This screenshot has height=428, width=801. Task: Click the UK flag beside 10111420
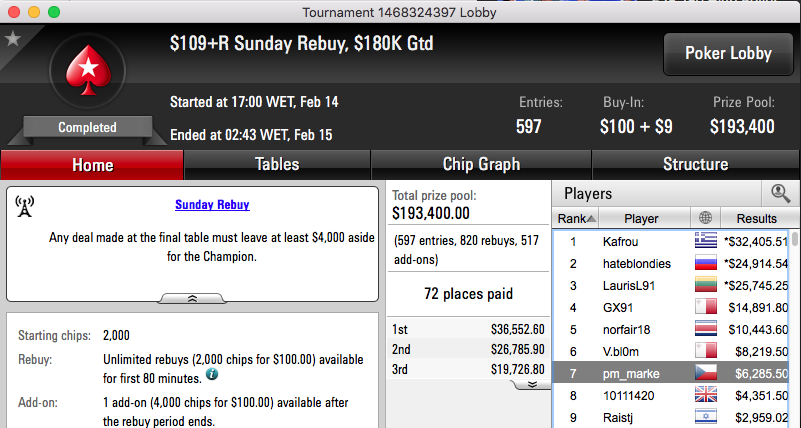point(705,395)
